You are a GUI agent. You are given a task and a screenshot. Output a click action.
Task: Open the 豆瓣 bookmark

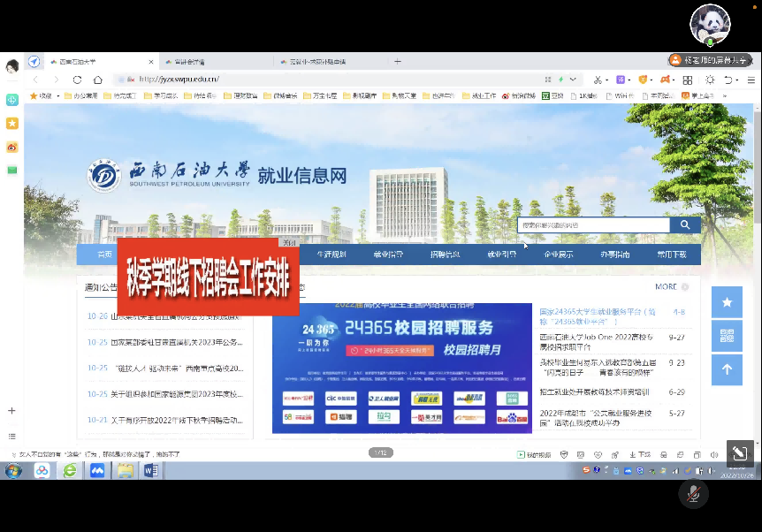tap(552, 95)
